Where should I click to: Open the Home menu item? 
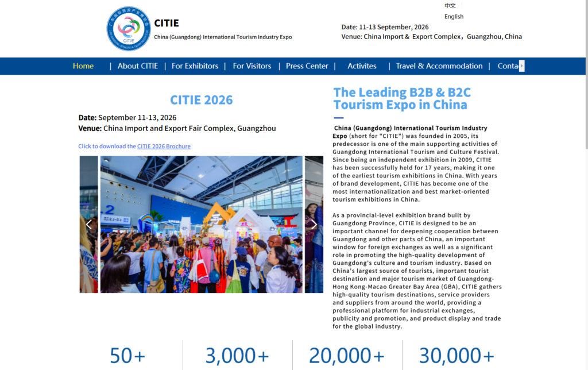tap(83, 66)
